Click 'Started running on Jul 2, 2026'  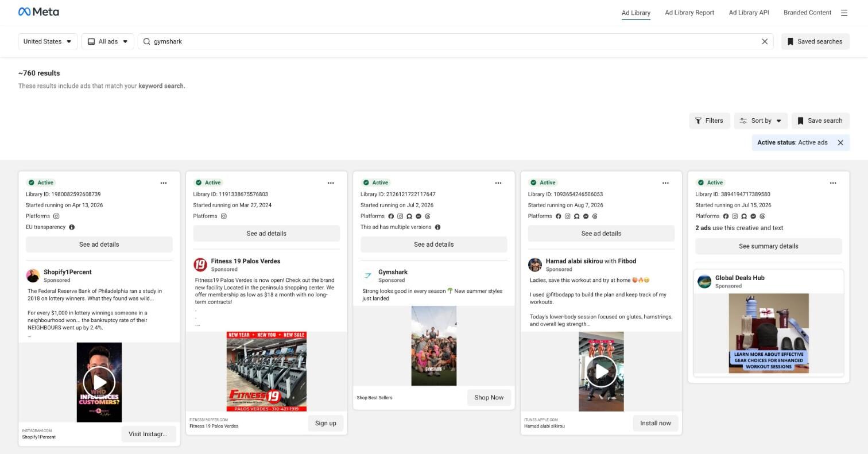[397, 205]
